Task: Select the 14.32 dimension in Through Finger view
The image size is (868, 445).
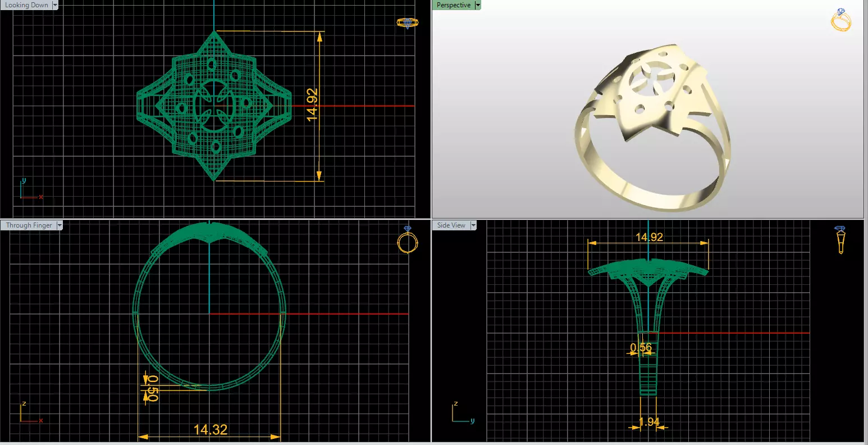Action: tap(210, 430)
